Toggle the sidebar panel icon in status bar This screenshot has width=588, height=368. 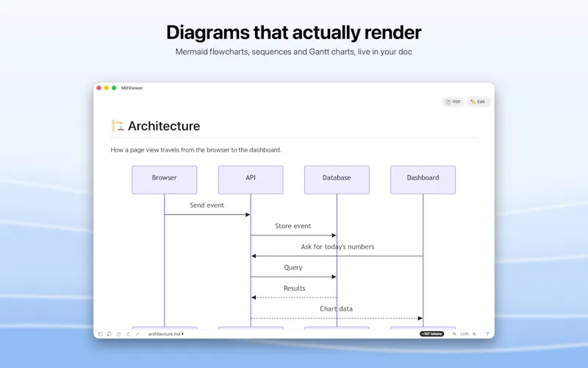click(100, 334)
